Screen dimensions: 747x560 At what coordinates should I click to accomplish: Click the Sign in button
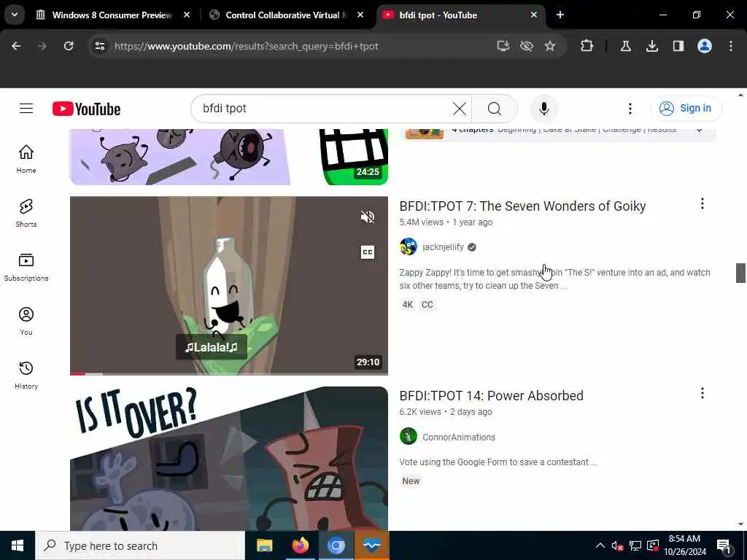tap(686, 109)
